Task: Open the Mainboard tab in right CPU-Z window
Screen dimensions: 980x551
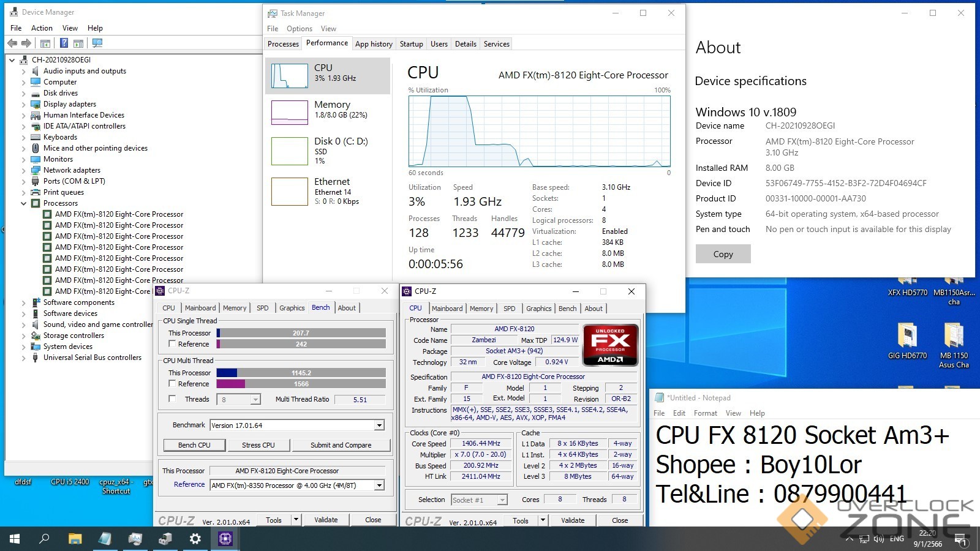Action: click(447, 309)
